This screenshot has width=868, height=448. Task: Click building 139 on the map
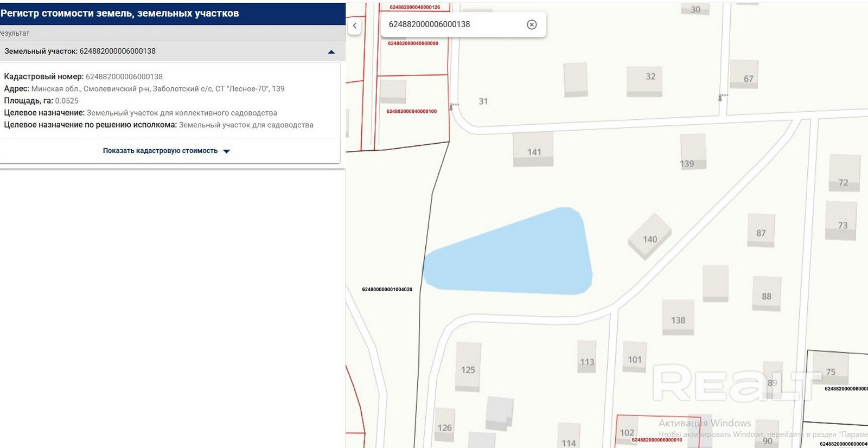[x=693, y=152]
